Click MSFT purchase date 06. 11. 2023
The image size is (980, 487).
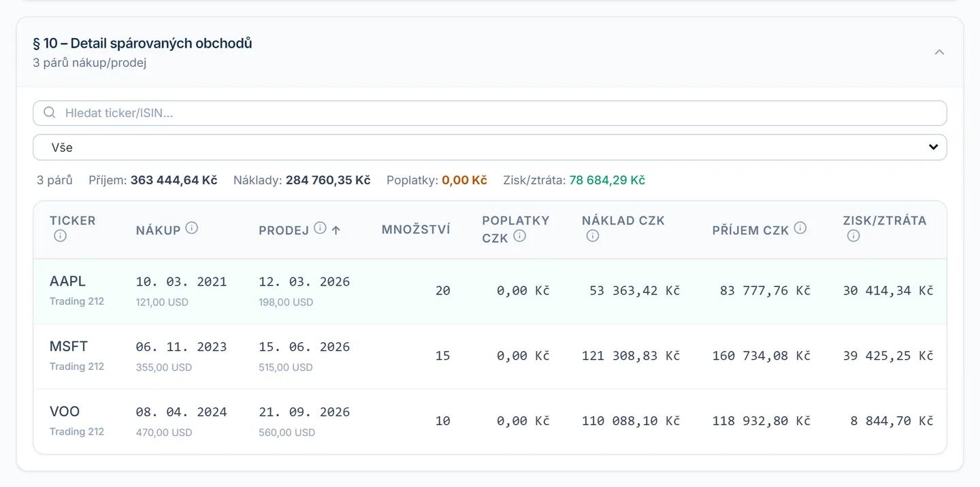tap(181, 347)
